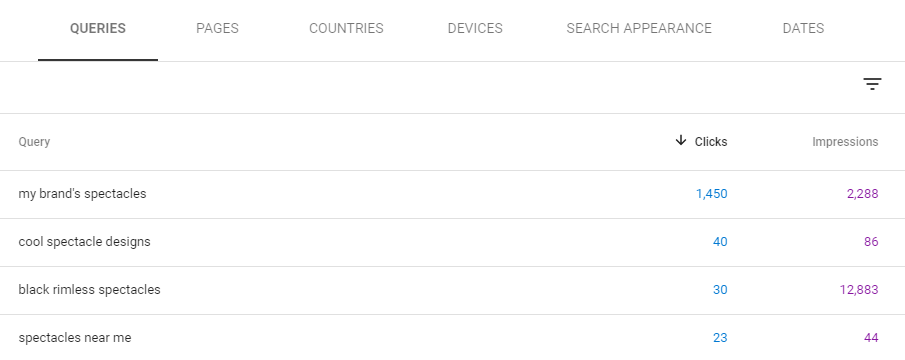This screenshot has width=905, height=360.
Task: Select the "my brand's spectacles" query
Action: [x=83, y=194]
